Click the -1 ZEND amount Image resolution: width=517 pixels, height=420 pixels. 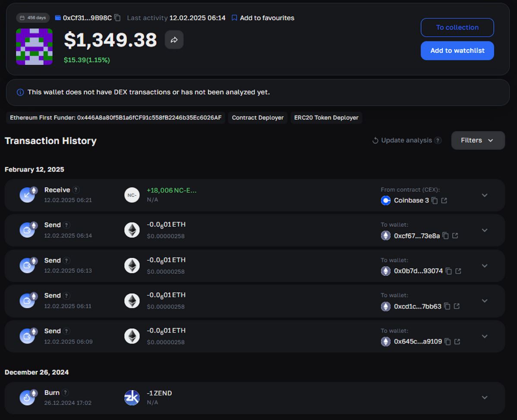(x=159, y=393)
